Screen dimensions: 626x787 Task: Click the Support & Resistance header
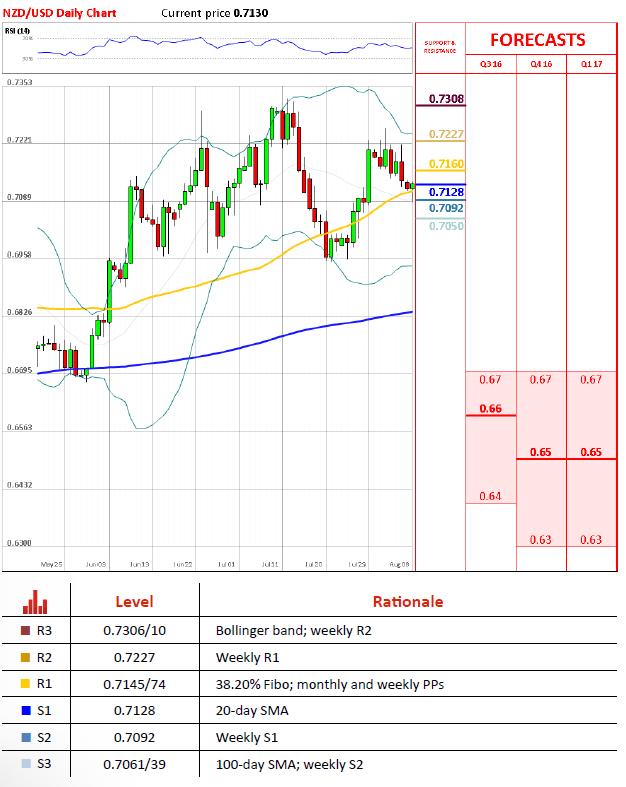[x=440, y=47]
